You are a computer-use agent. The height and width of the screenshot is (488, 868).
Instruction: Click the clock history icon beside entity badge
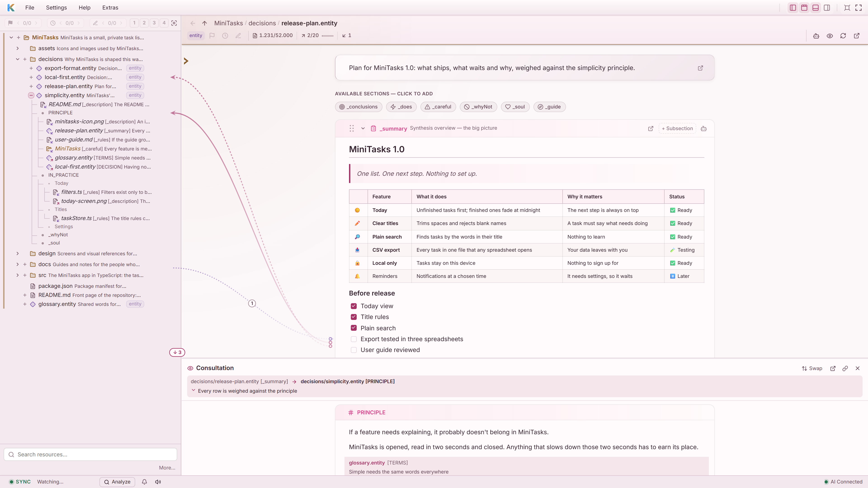(225, 35)
